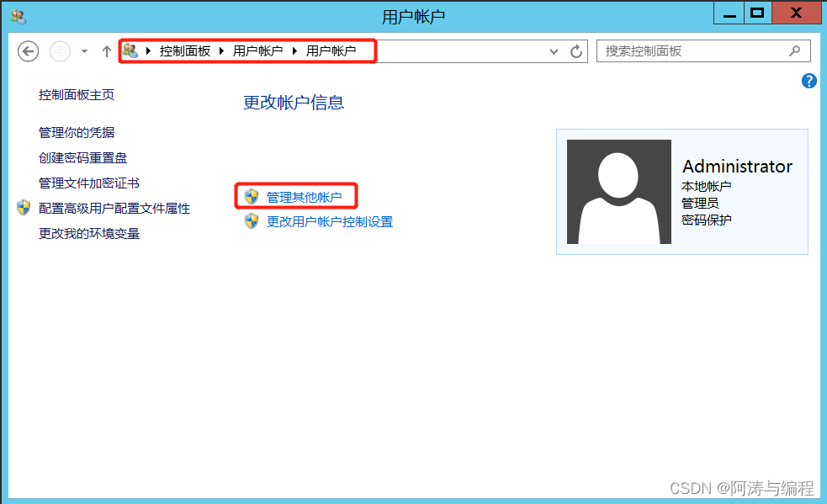Click the refresh icon in the address bar
Image resolution: width=827 pixels, height=504 pixels.
point(576,51)
